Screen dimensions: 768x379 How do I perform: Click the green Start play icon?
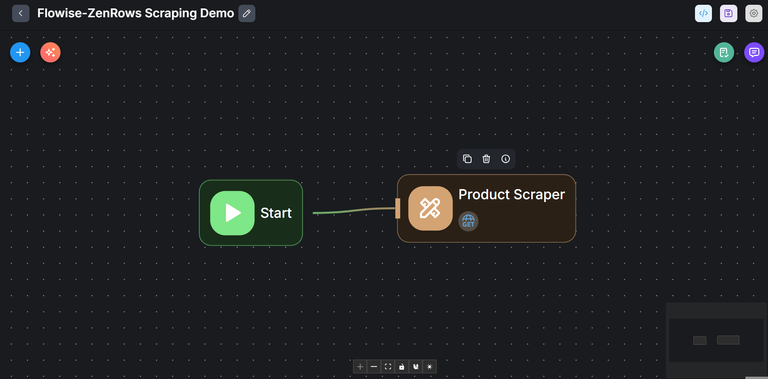pyautogui.click(x=232, y=213)
